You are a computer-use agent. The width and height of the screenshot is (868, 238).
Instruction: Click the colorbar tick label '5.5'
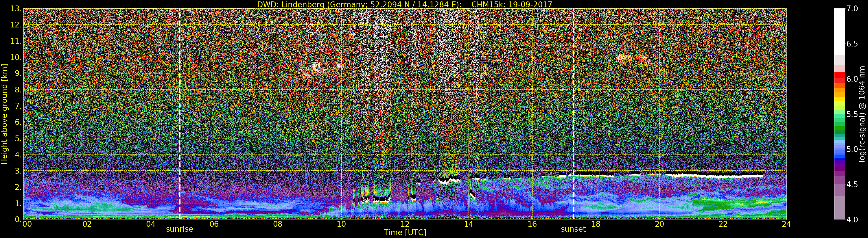852,114
